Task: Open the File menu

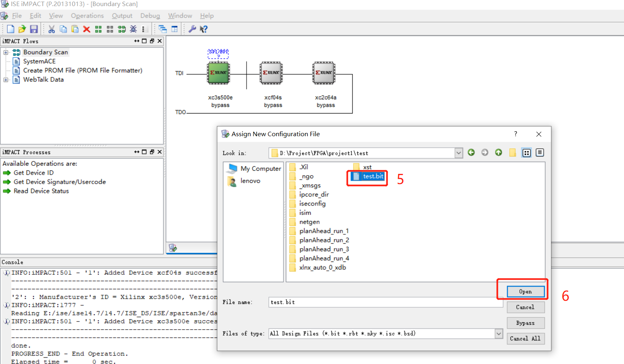Action: 17,16
